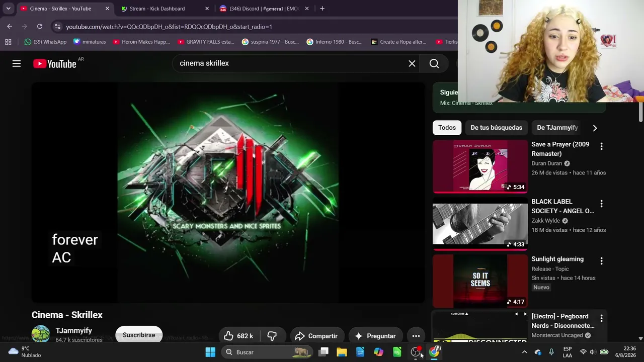
Task: Open the GRAVITY FALLS bookmark
Action: (x=206, y=42)
